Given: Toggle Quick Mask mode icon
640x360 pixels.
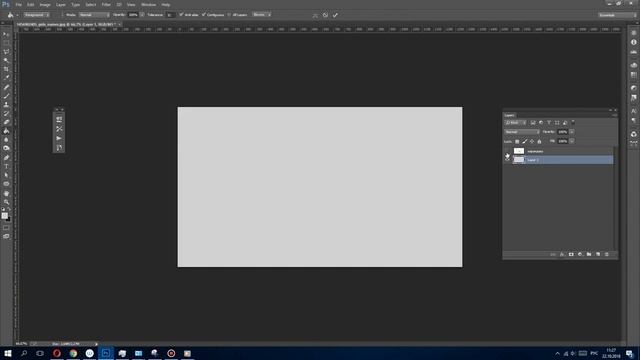Looking at the screenshot, I should tap(6, 228).
